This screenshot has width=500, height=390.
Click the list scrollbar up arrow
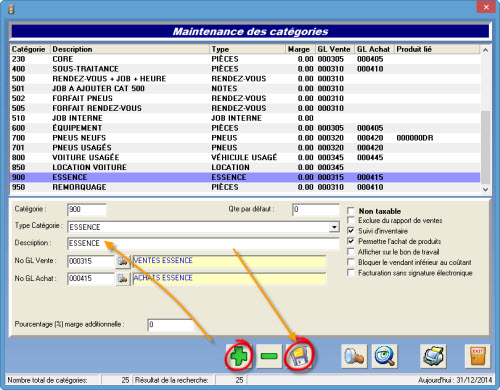485,50
